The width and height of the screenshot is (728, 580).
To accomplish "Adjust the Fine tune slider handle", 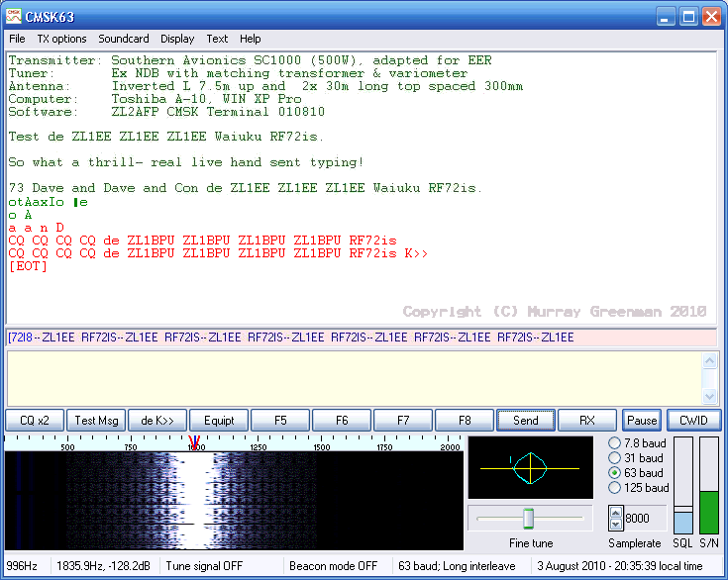I will click(x=529, y=518).
